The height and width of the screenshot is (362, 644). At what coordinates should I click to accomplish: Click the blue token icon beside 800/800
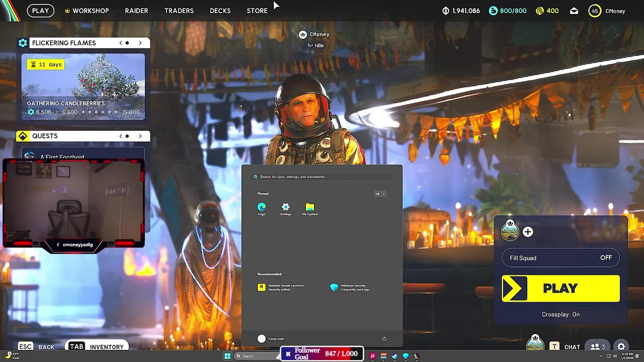(x=493, y=11)
